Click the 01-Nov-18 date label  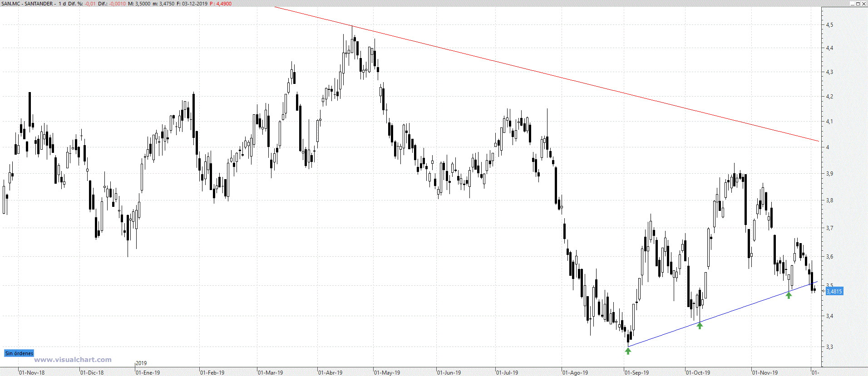click(32, 373)
